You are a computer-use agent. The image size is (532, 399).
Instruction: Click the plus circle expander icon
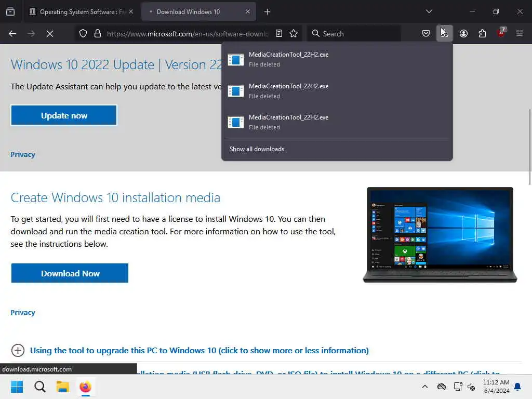click(18, 351)
